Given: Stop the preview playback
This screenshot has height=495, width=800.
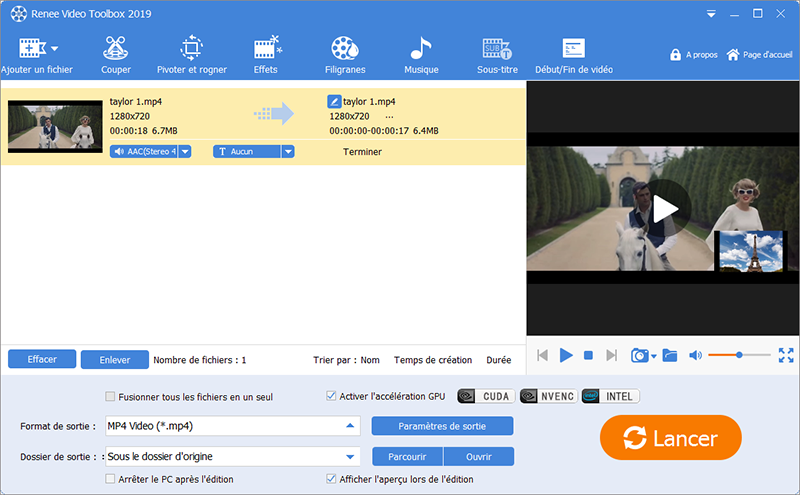Looking at the screenshot, I should click(x=588, y=355).
